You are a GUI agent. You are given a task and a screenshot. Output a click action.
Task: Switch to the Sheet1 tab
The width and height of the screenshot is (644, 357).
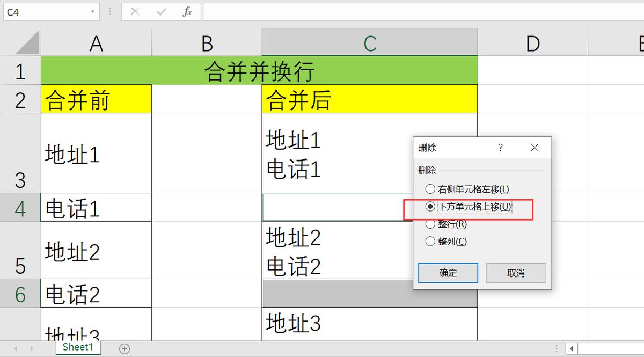click(x=78, y=347)
